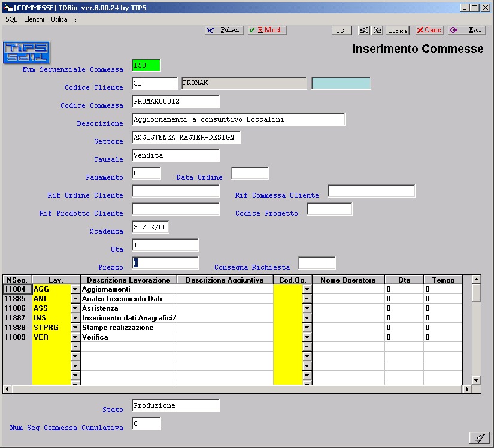Click the R.Mod. confirm button
Viewport: 494px width, 448px height.
click(268, 30)
